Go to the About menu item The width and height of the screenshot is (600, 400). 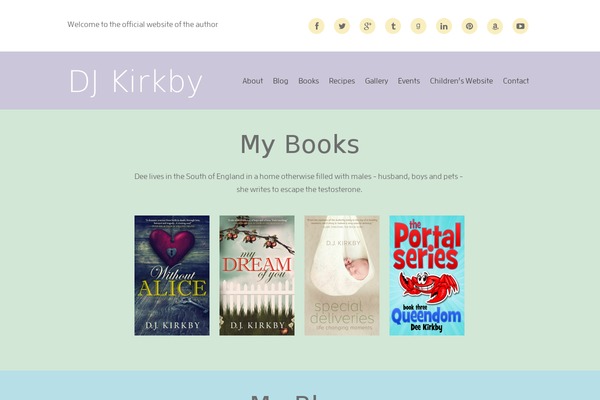point(253,81)
